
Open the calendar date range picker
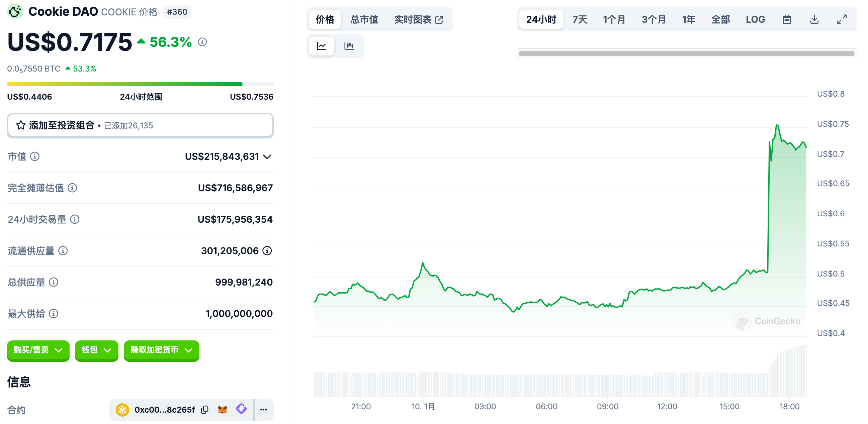pyautogui.click(x=786, y=19)
